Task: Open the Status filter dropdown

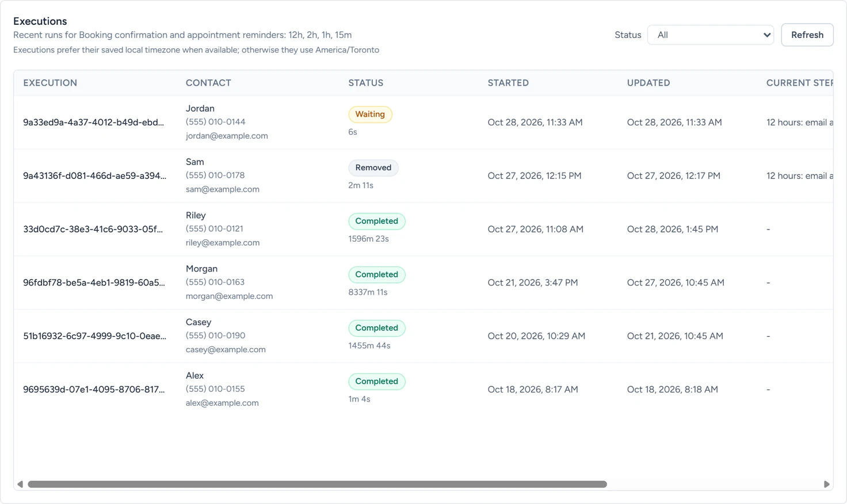Action: pos(711,35)
